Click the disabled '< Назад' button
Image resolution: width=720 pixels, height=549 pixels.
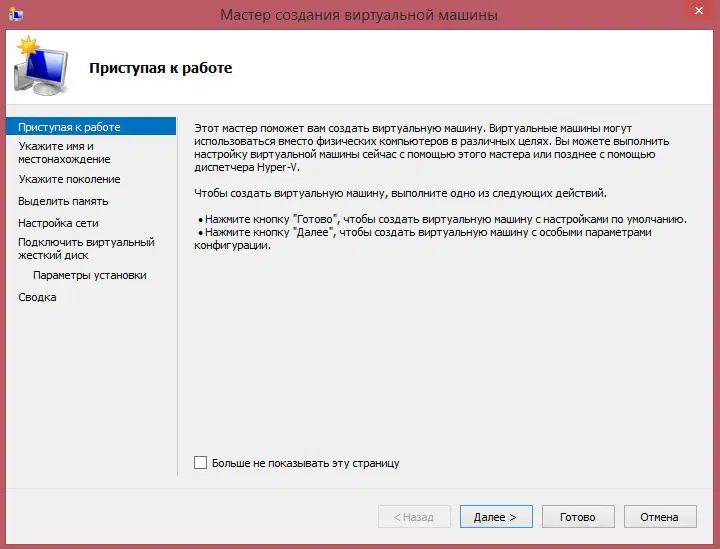click(x=414, y=517)
